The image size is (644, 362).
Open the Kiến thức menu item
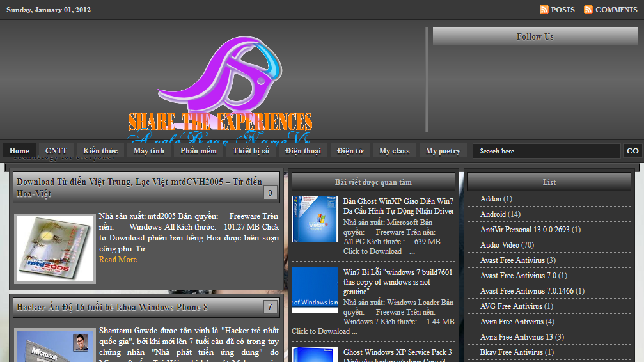[100, 151]
